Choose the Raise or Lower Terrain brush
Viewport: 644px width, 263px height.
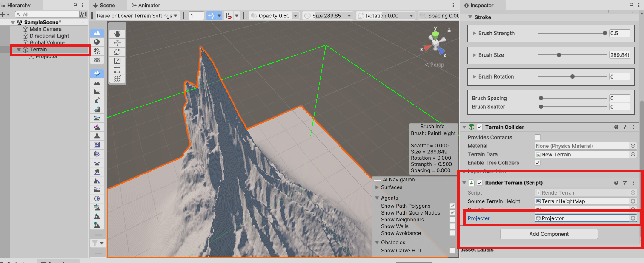click(97, 74)
